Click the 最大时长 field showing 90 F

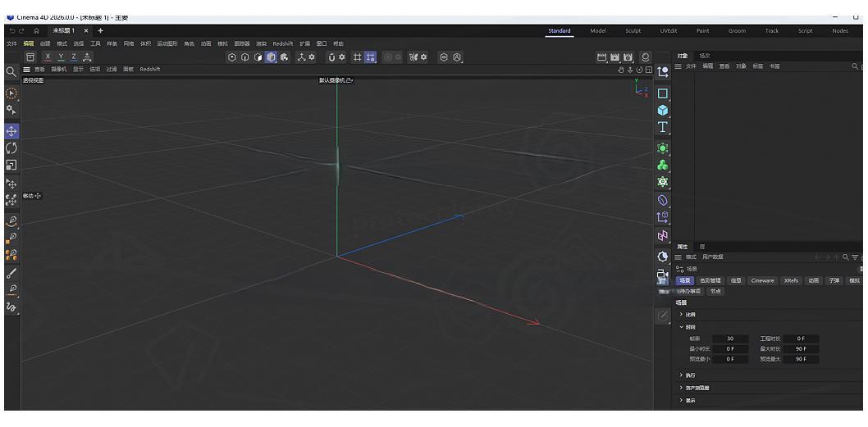pyautogui.click(x=801, y=349)
